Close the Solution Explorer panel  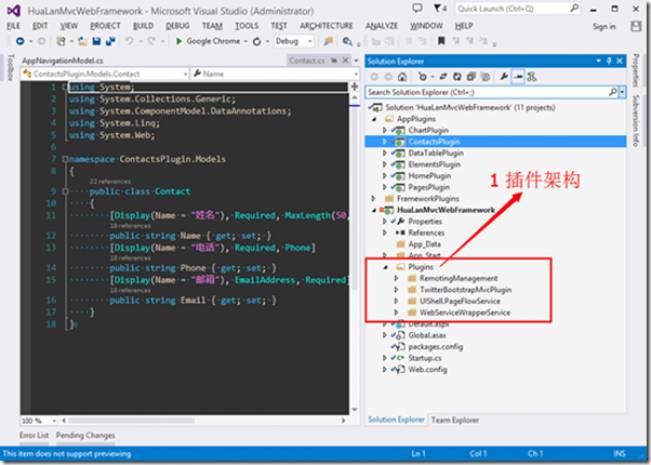[x=620, y=61]
